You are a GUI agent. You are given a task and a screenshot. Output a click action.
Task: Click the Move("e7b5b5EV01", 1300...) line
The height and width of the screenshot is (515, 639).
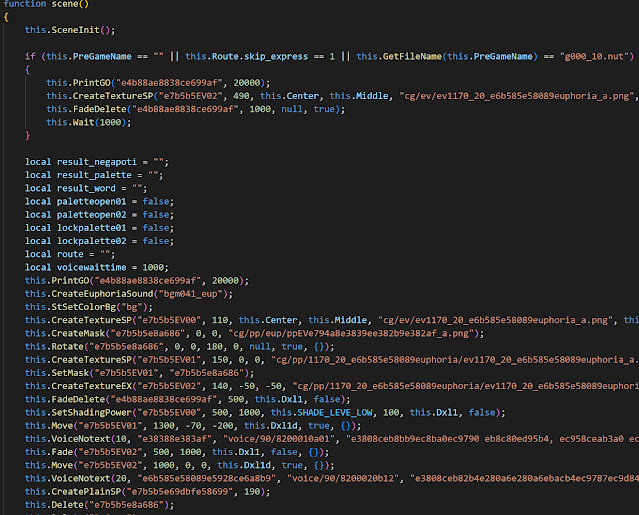193,425
